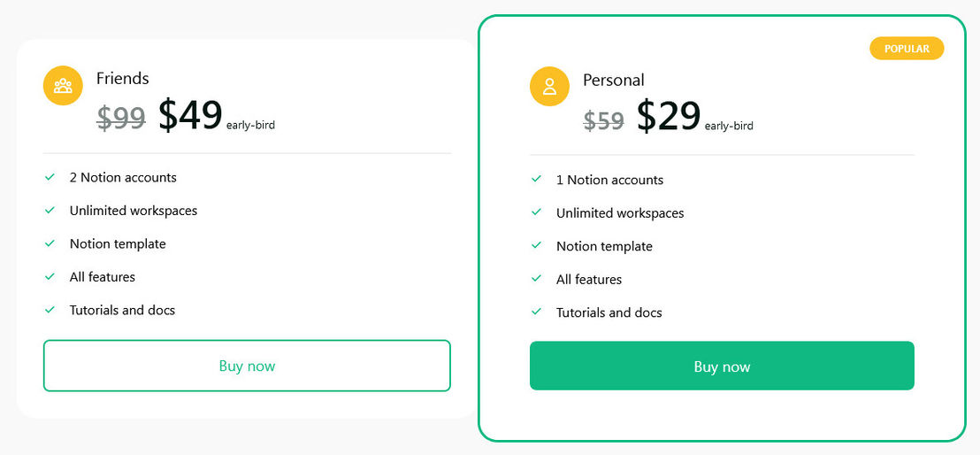Click checkmark beside Personal Tutorials and docs
Image resolution: width=980 pixels, height=455 pixels.
(536, 312)
